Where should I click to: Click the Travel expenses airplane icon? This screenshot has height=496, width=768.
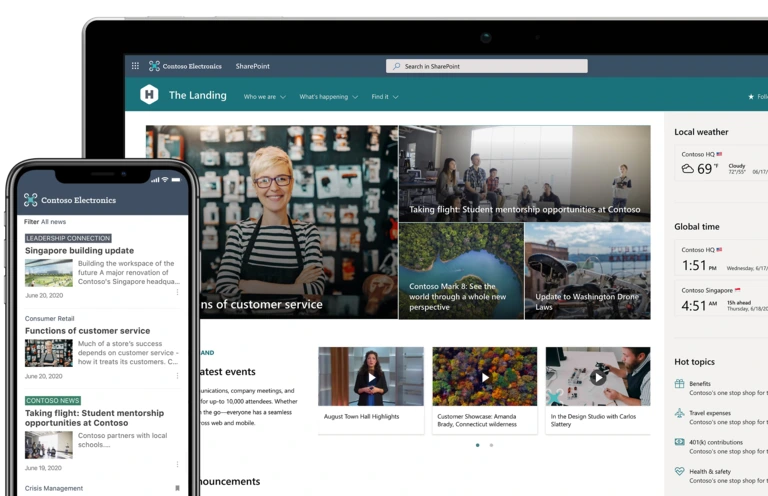(680, 412)
